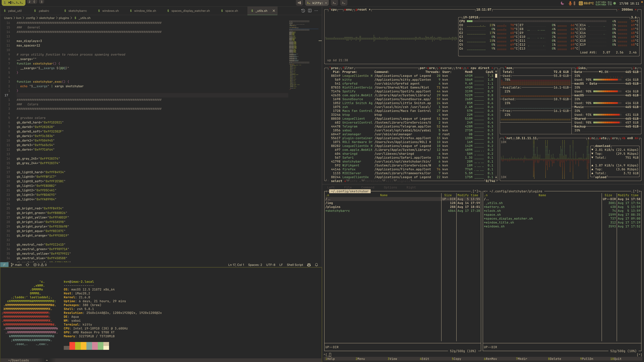Viewport: 644px width, 362px height.
Task: Click the remote connection icon bottom-left of VS Code
Action: click(x=4, y=265)
